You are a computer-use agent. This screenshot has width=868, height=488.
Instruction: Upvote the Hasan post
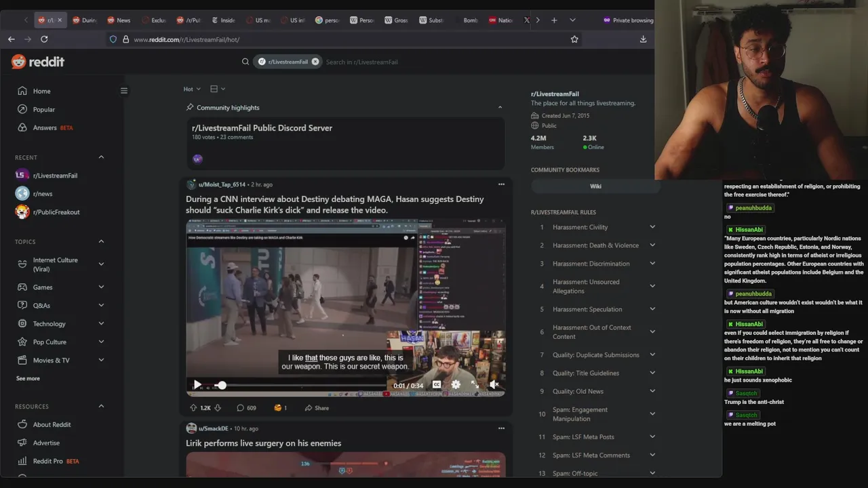(193, 408)
